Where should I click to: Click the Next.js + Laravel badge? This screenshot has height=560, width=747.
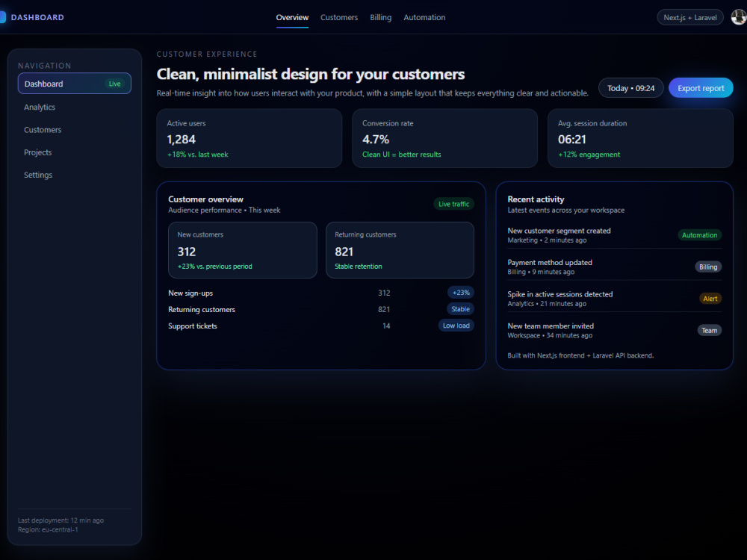689,18
